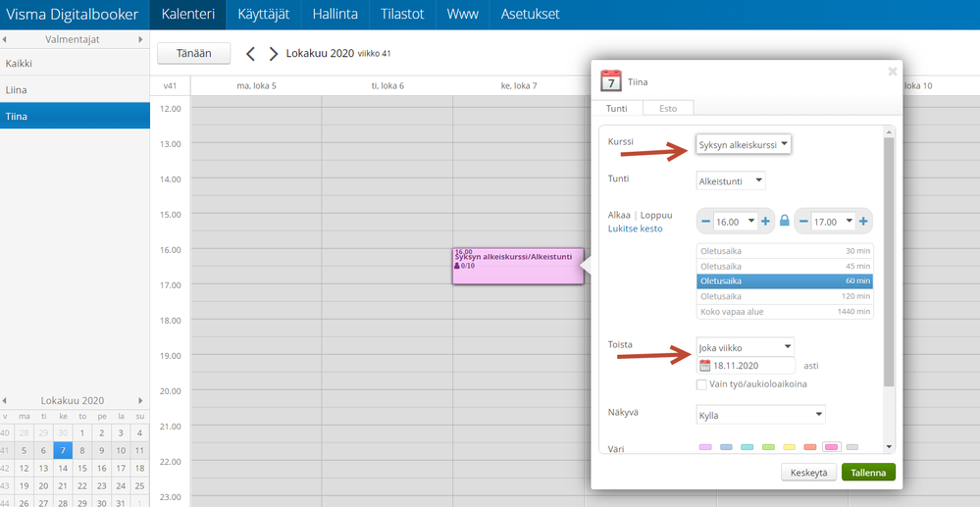The image size is (980, 507).
Task: Open the Tilastot menu
Action: click(402, 15)
